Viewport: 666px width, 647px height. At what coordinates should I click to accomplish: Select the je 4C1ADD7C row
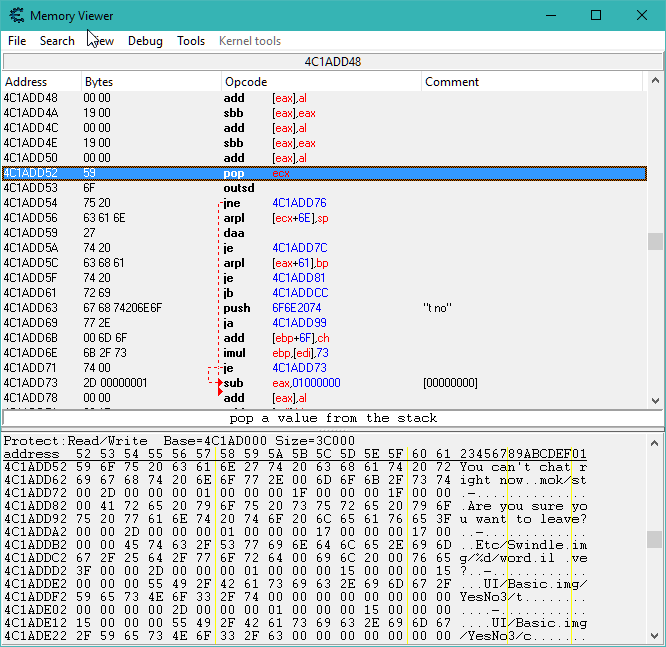tap(325, 248)
